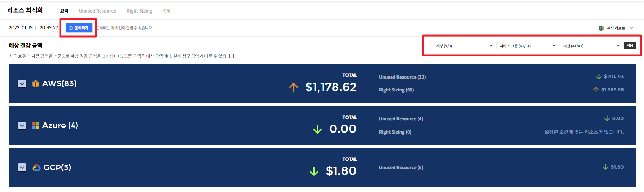Viewport: 644px width, 192px height.
Task: Switch to the Unused Resource tab
Action: (97, 11)
